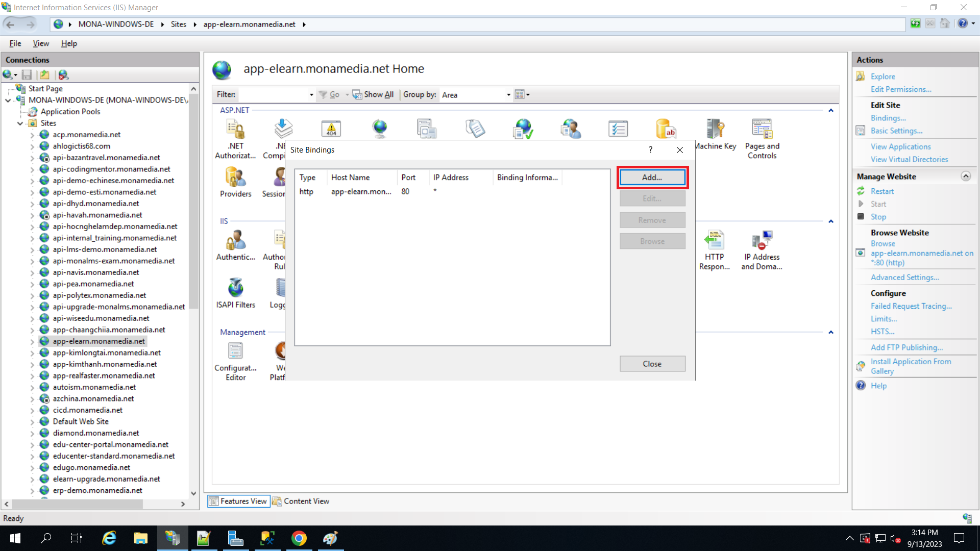Open the view mode dropdown icon
This screenshot has width=980, height=551.
(522, 94)
